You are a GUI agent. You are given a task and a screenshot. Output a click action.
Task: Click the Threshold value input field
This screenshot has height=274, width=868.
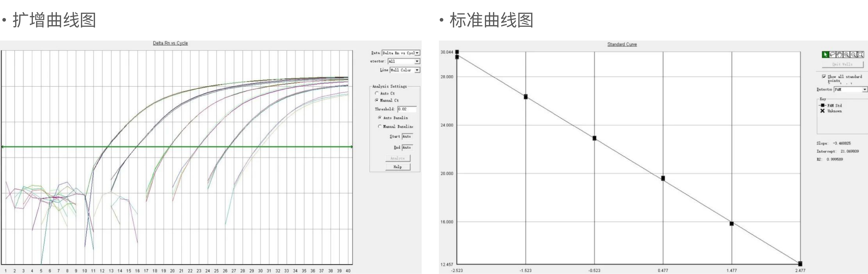tap(407, 109)
